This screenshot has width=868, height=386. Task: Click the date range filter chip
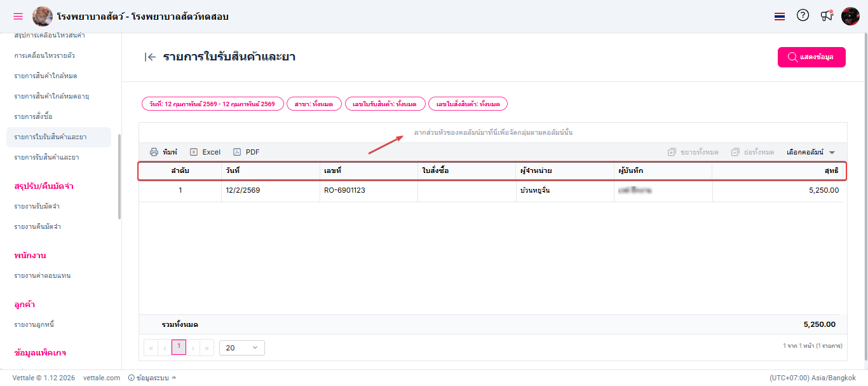point(212,104)
